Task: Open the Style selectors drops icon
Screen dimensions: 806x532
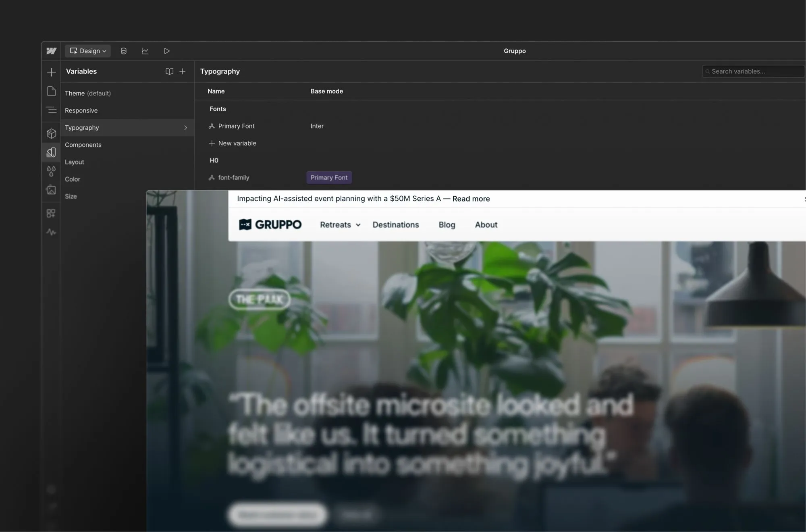Action: tap(51, 171)
